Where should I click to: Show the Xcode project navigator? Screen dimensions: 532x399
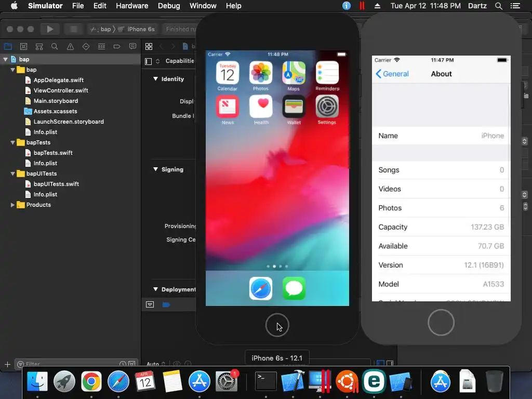pos(8,46)
